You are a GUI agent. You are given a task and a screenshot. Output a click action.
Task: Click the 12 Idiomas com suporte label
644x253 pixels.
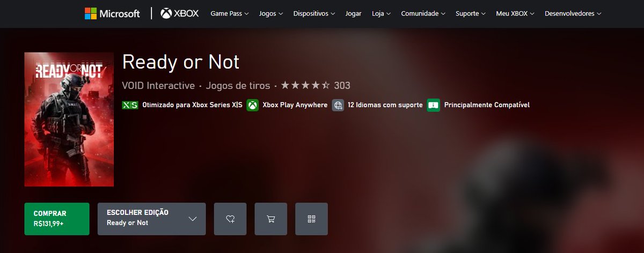click(385, 105)
